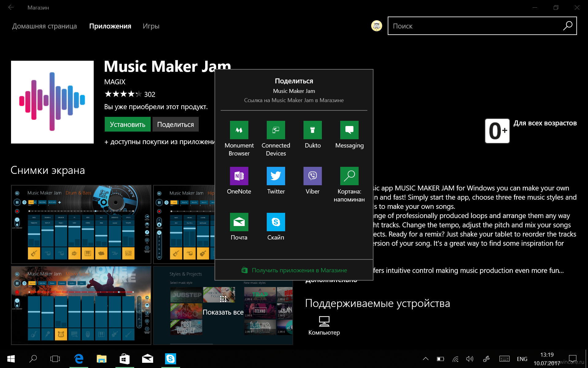Share via Viber
Viewport: 588px width, 368px height.
313,181
